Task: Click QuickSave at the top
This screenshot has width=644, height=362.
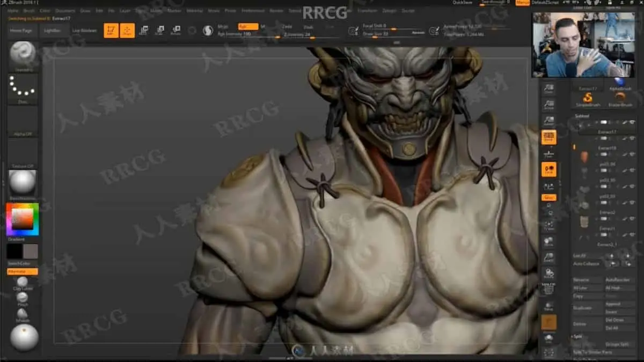Action: 463,2
